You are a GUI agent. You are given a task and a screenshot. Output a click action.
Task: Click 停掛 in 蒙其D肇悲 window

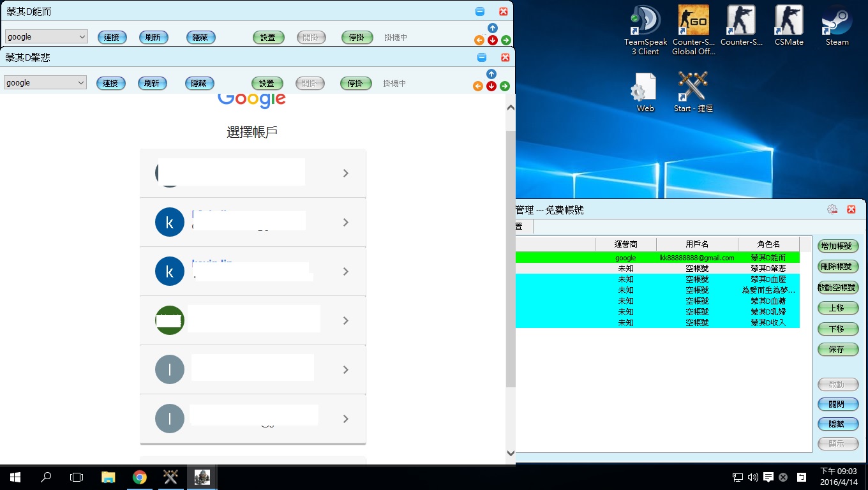[x=355, y=84]
